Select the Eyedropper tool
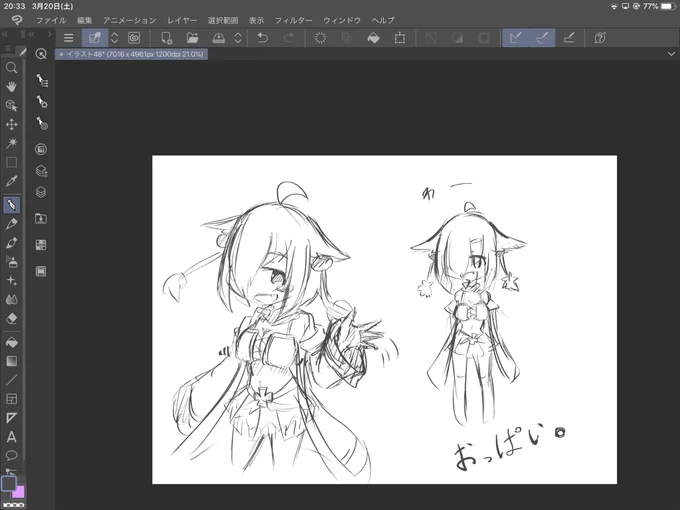 coord(12,181)
